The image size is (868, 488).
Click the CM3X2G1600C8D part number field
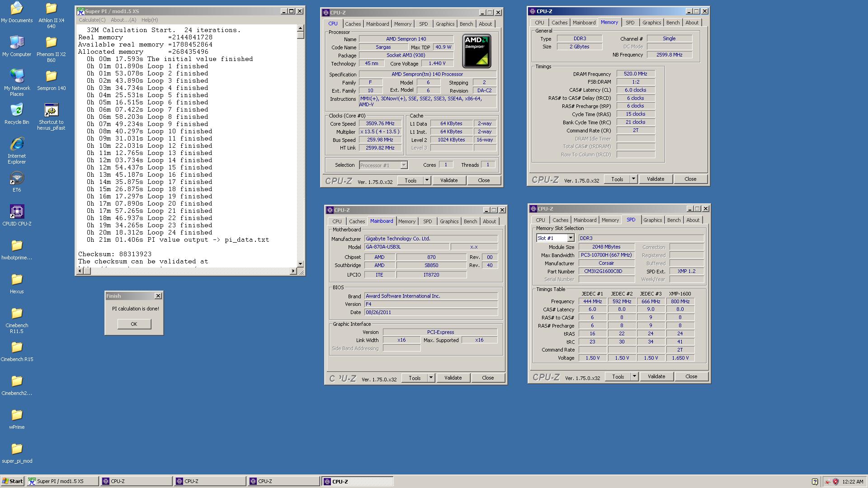606,271
